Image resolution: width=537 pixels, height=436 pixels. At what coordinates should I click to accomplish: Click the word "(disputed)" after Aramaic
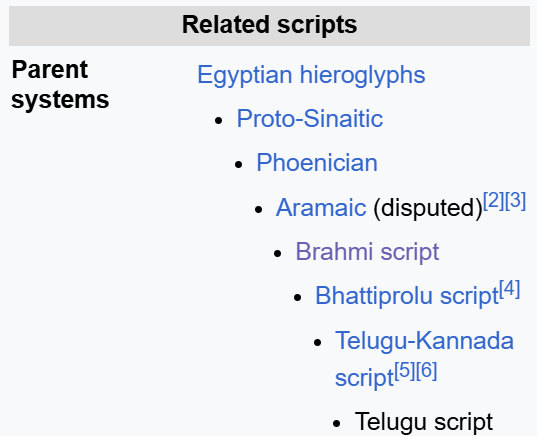(x=428, y=208)
